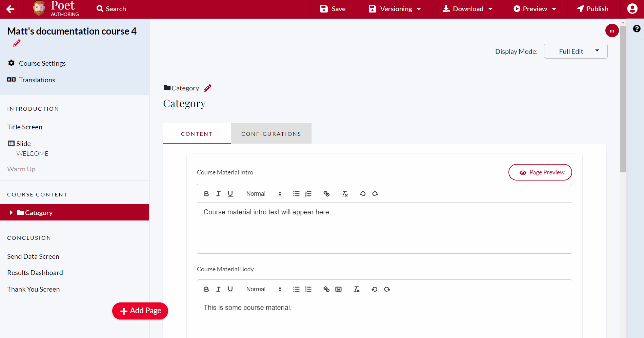Insert a numbered list in Course Material Body
This screenshot has height=338, width=644.
click(x=308, y=289)
